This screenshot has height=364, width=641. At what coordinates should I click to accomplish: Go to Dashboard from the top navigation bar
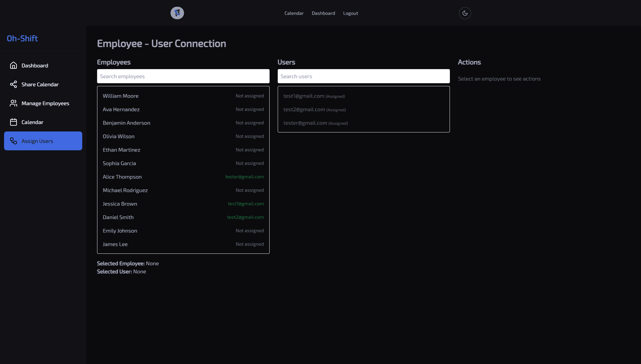(323, 13)
